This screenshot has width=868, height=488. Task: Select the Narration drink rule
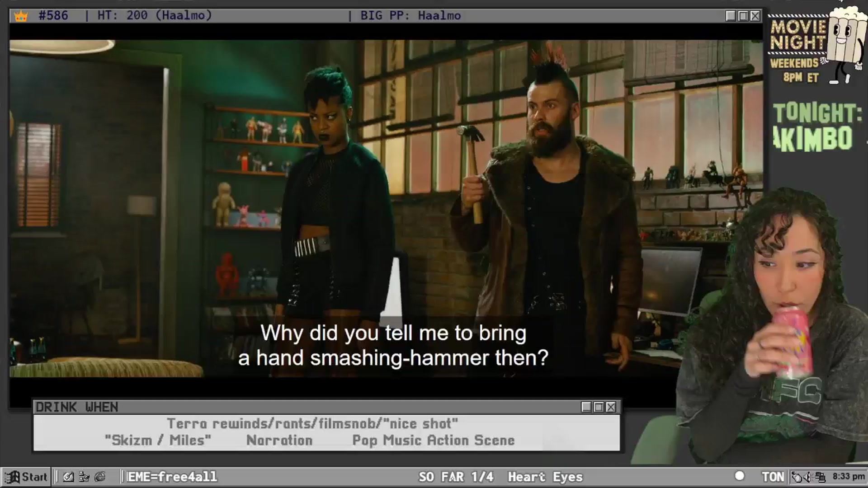pos(279,440)
